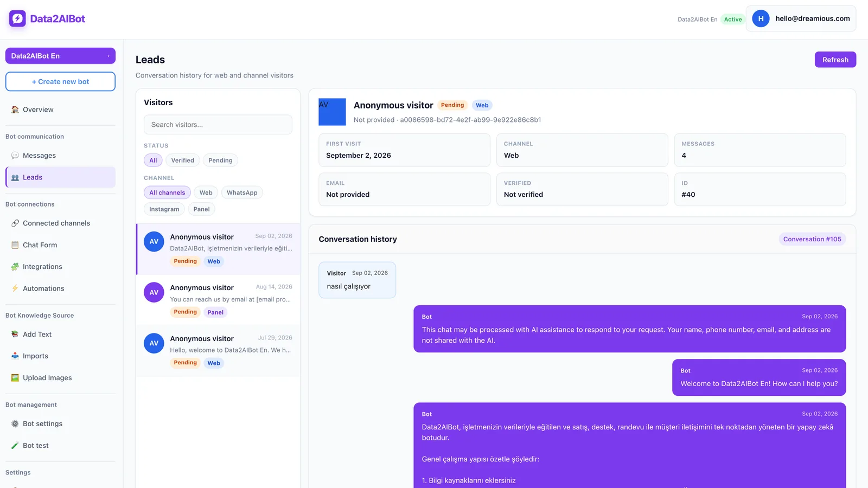Select the All status filter
Viewport: 868px width, 488px height.
coord(153,160)
